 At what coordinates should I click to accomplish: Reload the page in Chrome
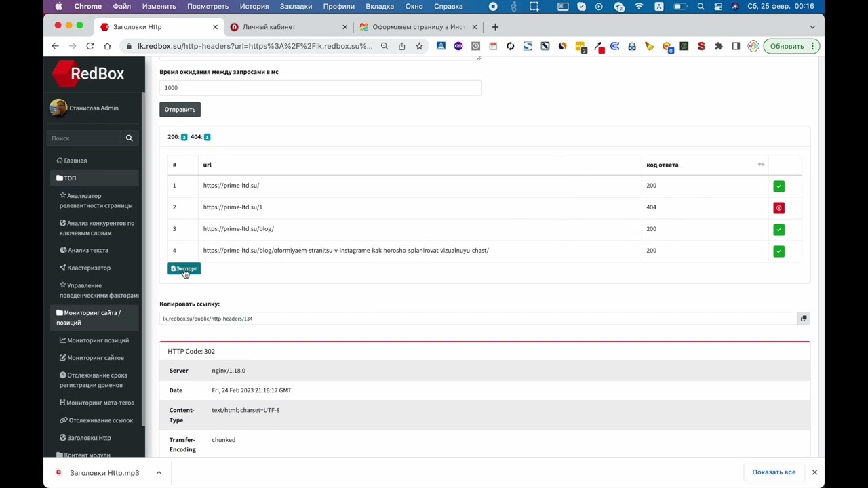tap(90, 46)
